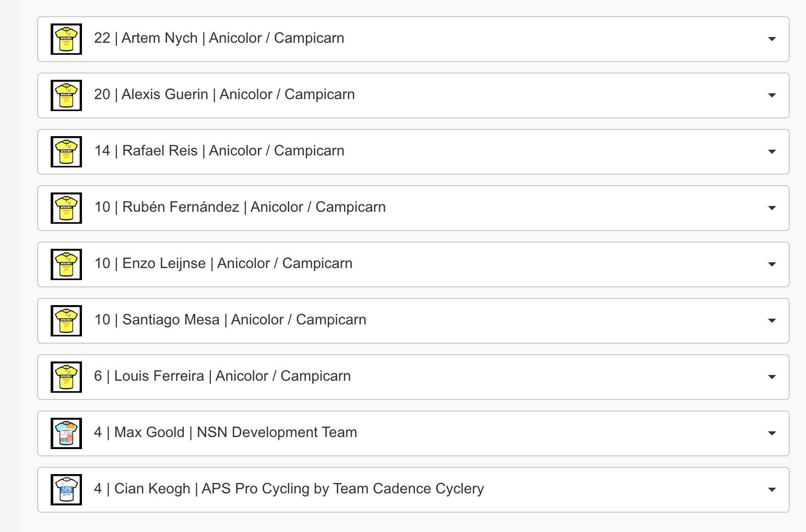The image size is (806, 532).
Task: Click Santiago Mesa's jersey icon
Action: pos(66,321)
